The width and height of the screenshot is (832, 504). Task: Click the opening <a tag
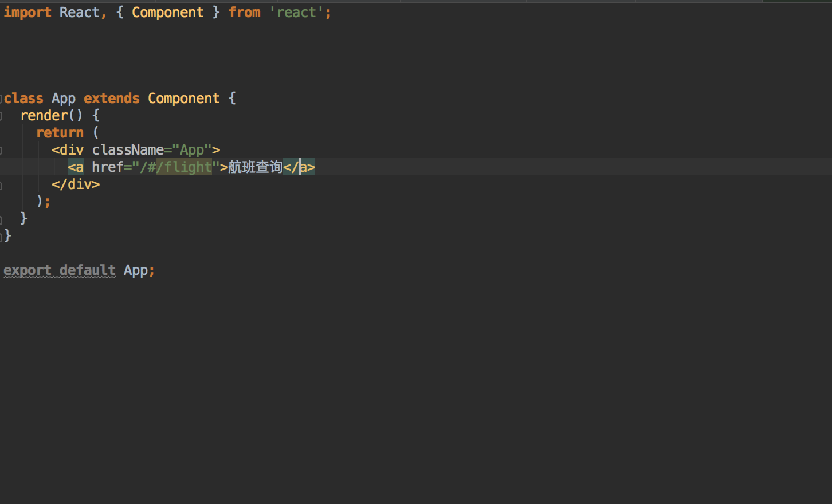[75, 167]
